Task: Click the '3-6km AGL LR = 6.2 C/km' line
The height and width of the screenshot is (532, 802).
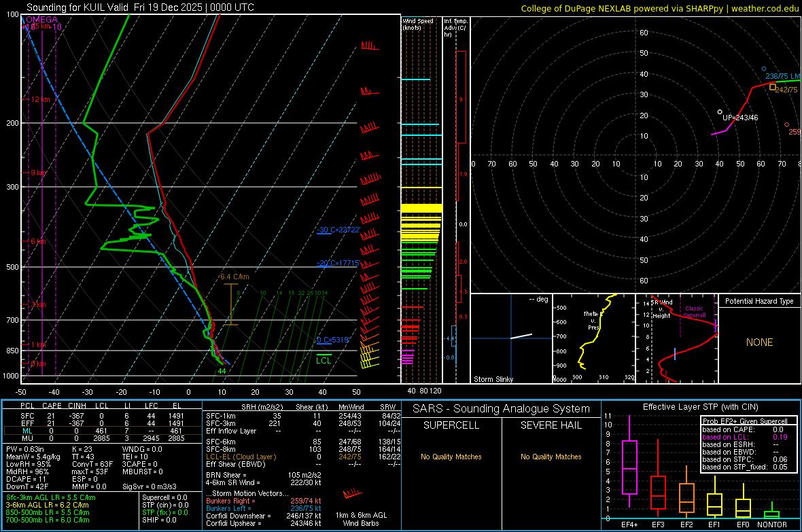Action: click(x=48, y=505)
